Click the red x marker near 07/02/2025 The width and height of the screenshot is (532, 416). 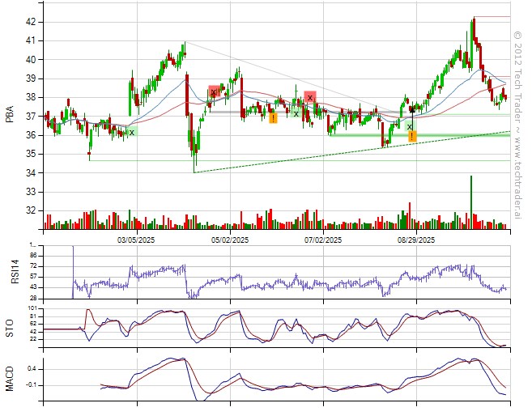(x=310, y=97)
